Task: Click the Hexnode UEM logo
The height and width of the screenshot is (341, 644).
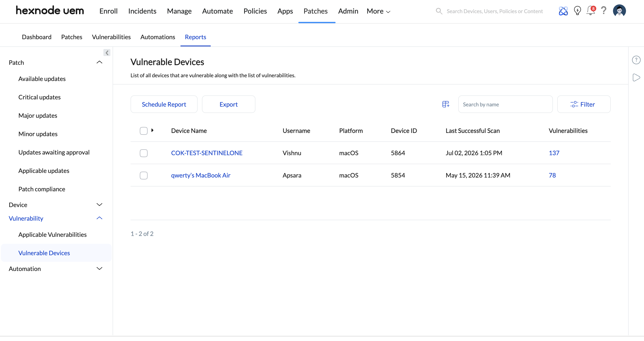Action: pyautogui.click(x=50, y=11)
